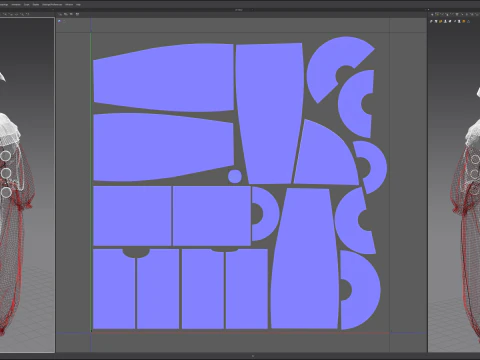The height and width of the screenshot is (360, 480).
Task: Click the last triangle icon in right lower toolbar
Action: click(469, 21)
